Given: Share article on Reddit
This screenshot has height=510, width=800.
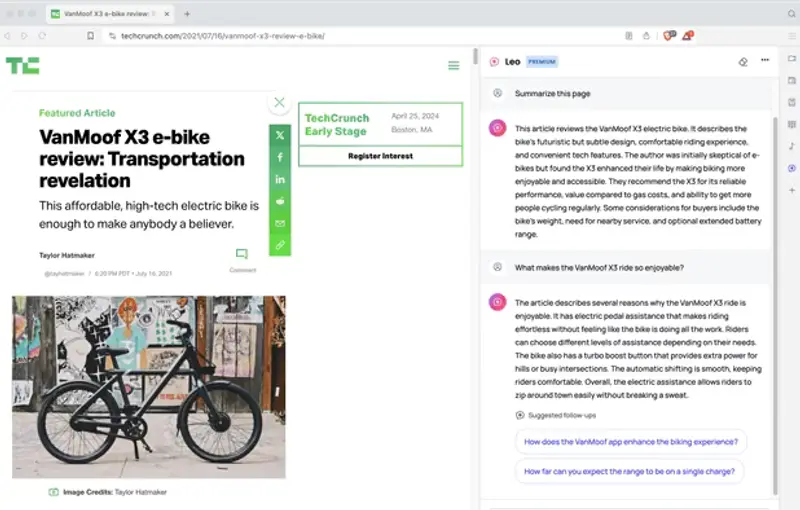Looking at the screenshot, I should pos(280,201).
